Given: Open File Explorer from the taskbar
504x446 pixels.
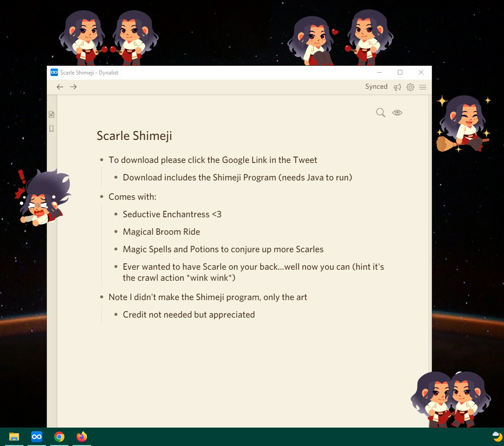Looking at the screenshot, I should tap(14, 437).
